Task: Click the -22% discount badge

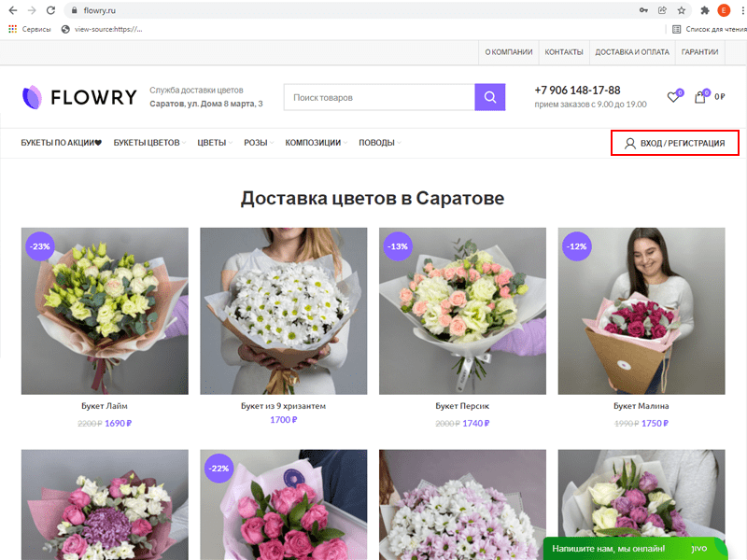Action: [218, 469]
